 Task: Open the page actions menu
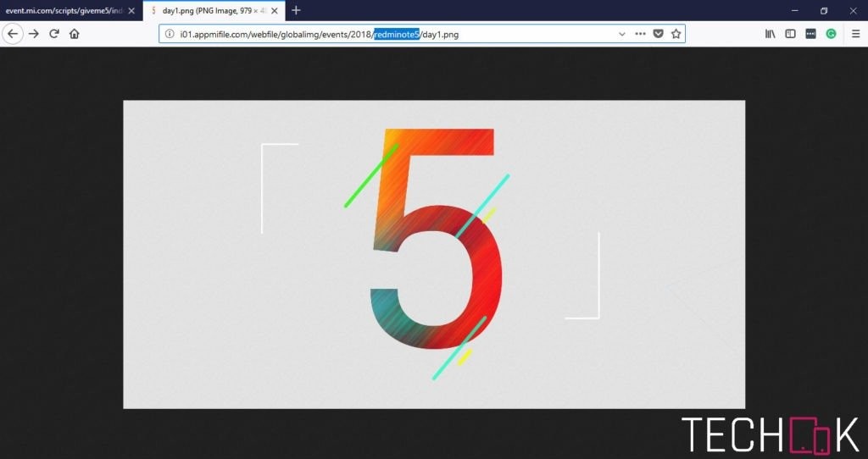(641, 34)
